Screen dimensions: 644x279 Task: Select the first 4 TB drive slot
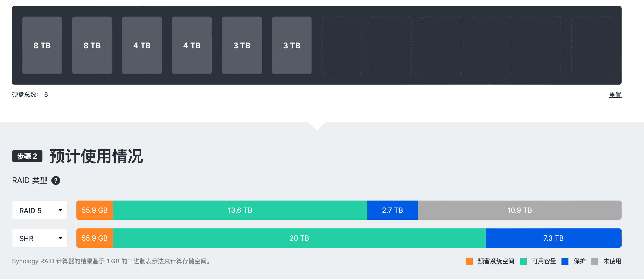142,45
